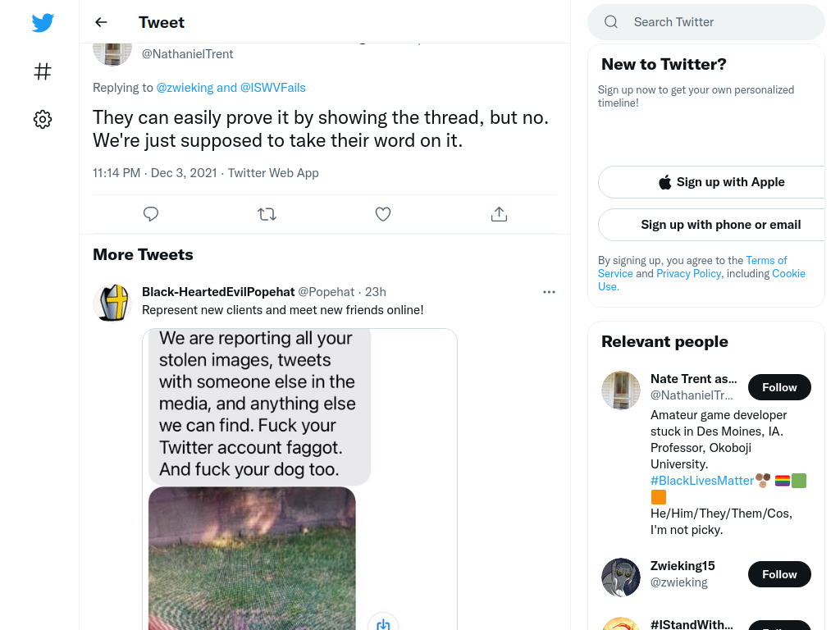
Task: Open the #BlackLivesMatter hashtag link
Action: point(702,481)
